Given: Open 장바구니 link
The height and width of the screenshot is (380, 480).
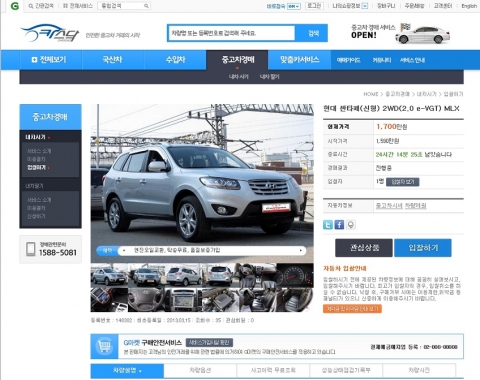Looking at the screenshot, I should click(386, 6).
